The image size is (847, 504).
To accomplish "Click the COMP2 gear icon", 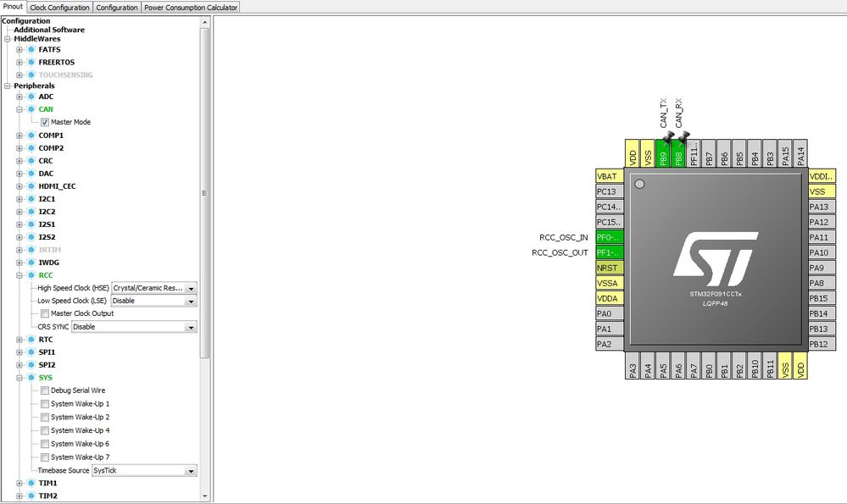I will coord(31,148).
